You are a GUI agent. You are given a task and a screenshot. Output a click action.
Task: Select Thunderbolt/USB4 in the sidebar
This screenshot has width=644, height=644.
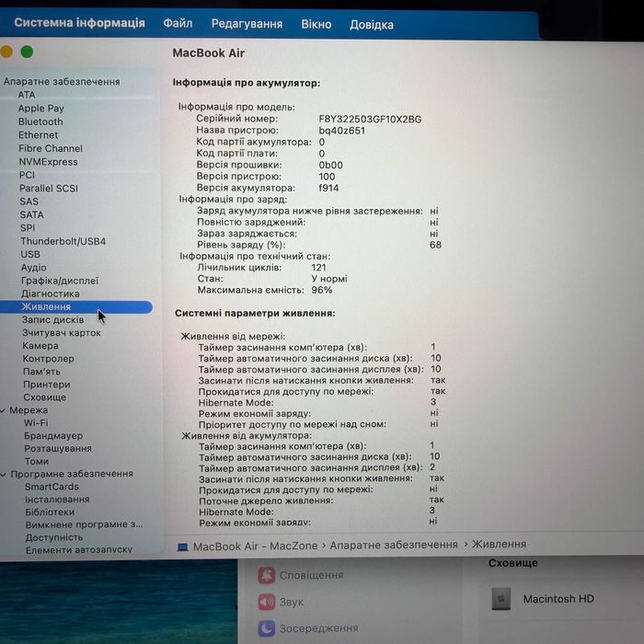(x=63, y=241)
